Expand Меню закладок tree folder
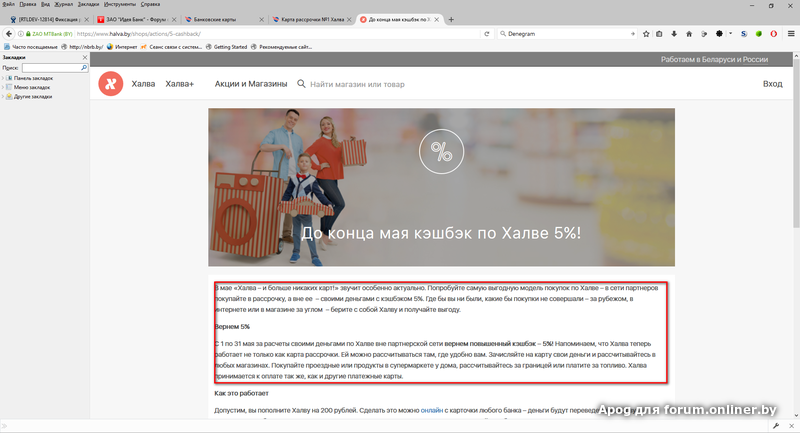The width and height of the screenshot is (800, 433). [3, 87]
